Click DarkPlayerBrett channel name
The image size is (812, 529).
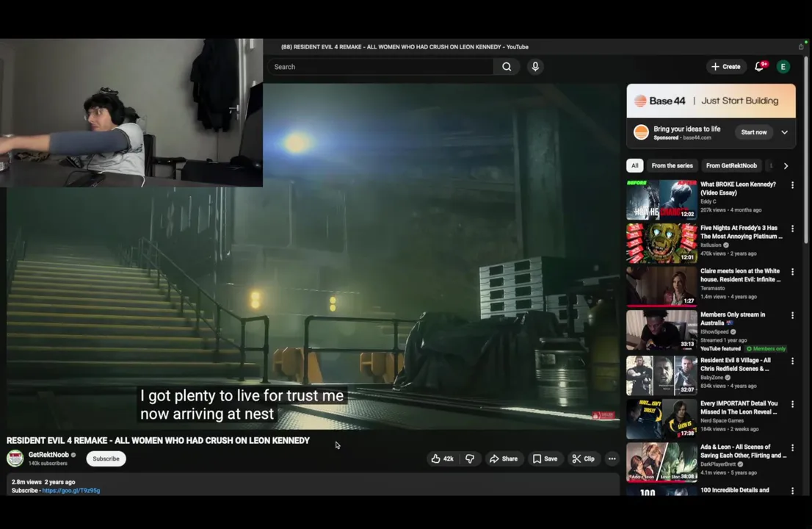click(718, 464)
